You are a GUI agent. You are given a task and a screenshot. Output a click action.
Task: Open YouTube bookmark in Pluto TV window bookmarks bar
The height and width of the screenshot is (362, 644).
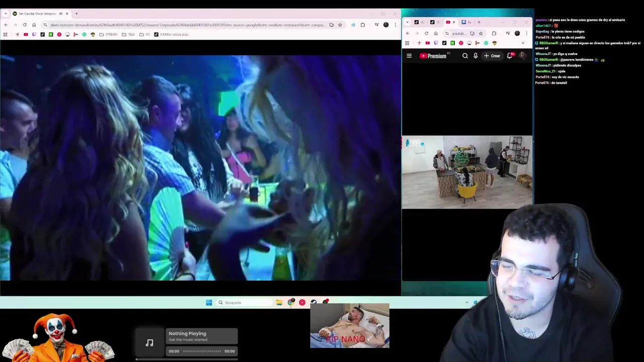pos(26,34)
